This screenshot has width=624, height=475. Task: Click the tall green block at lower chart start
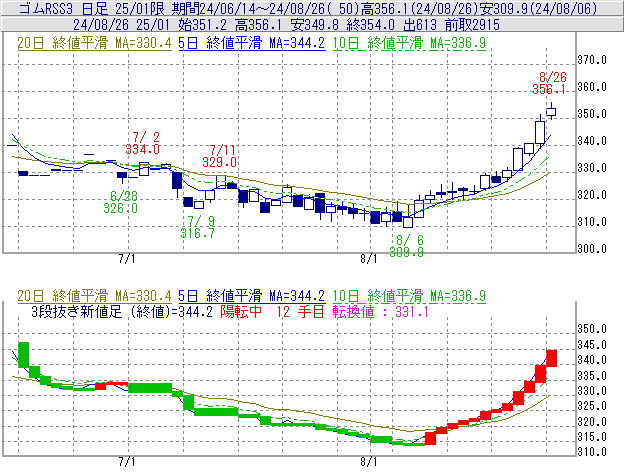pyautogui.click(x=23, y=354)
